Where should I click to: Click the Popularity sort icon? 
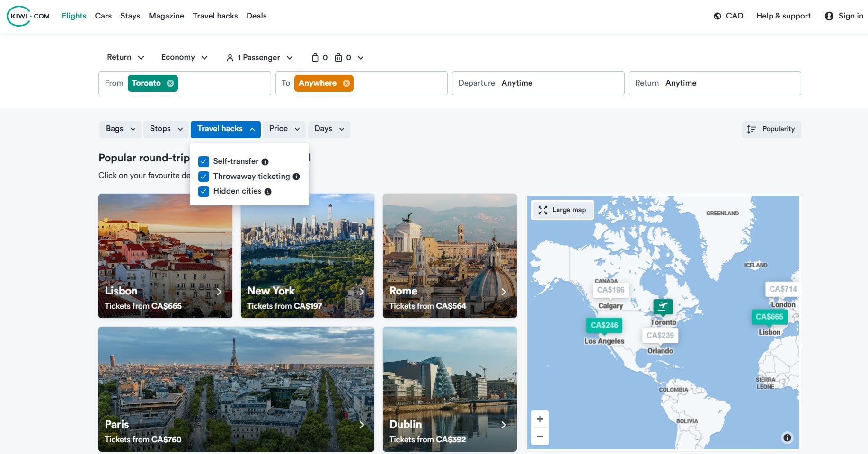[x=752, y=129]
